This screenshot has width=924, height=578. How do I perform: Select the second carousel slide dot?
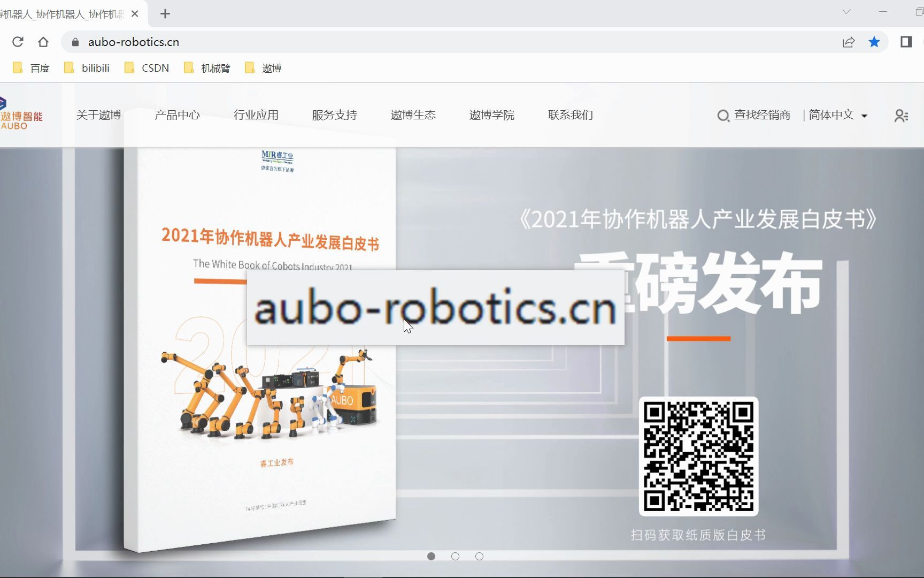(x=456, y=557)
